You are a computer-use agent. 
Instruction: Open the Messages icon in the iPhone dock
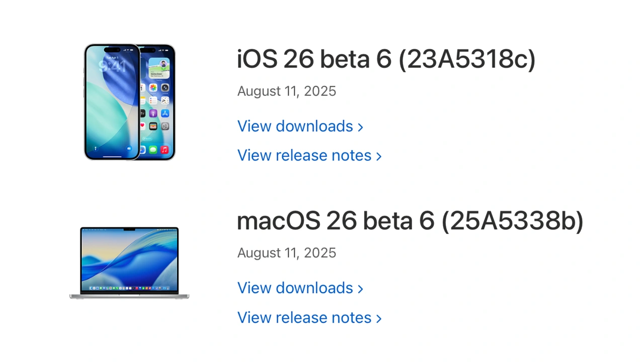pos(152,149)
